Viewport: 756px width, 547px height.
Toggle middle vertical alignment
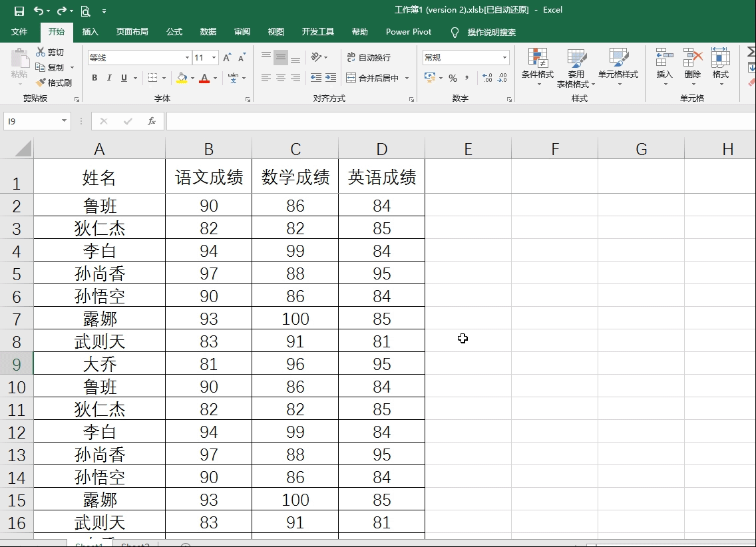click(x=281, y=57)
